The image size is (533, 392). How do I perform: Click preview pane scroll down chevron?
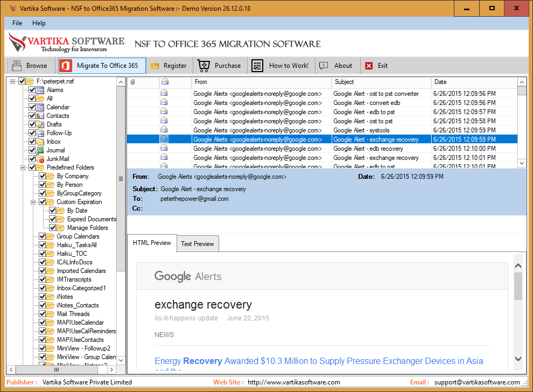click(518, 359)
